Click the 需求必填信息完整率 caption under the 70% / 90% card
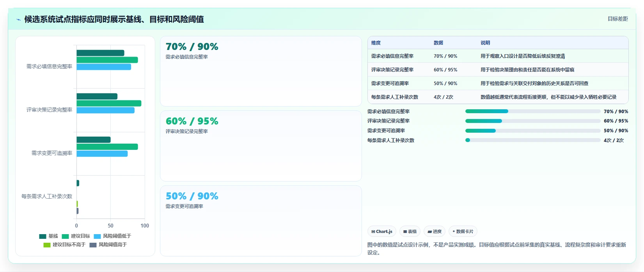 tap(187, 57)
